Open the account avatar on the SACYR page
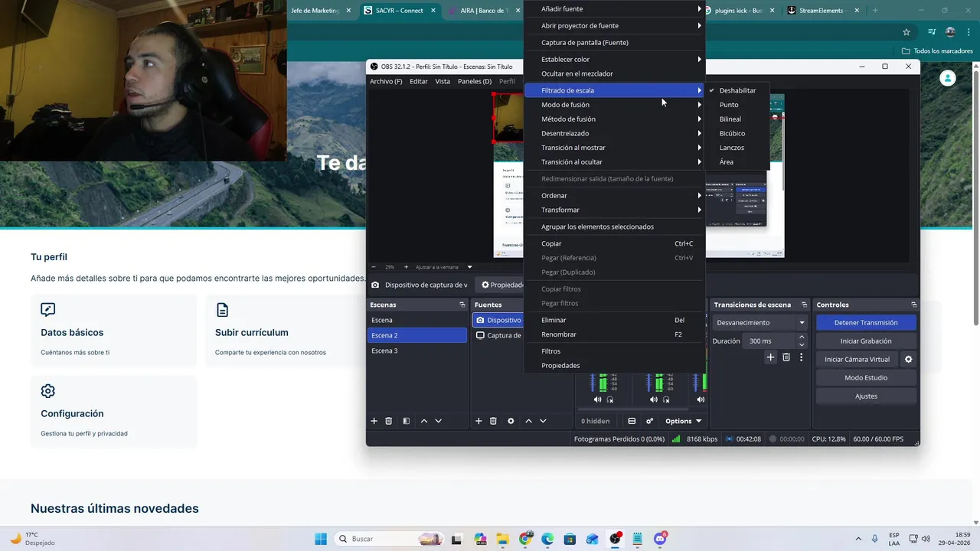 (x=947, y=78)
